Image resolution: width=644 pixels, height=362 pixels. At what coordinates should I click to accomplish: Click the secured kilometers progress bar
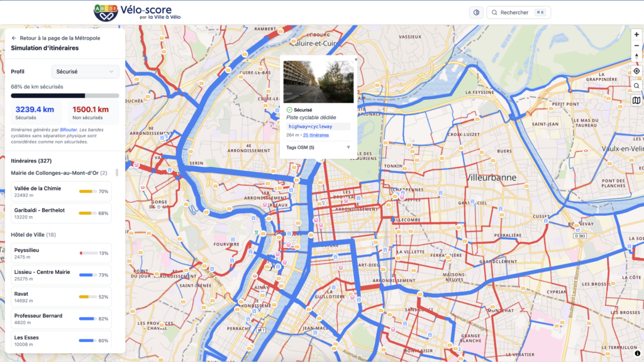[65, 96]
